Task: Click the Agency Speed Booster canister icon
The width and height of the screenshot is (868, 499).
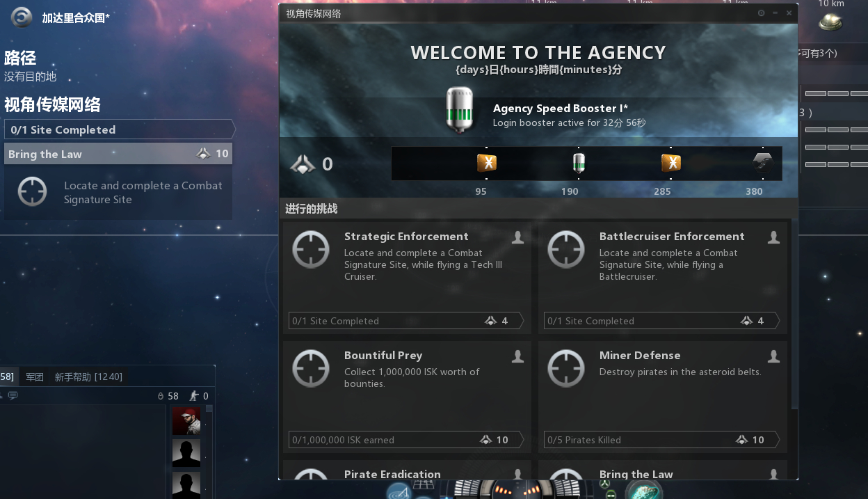Action: [x=459, y=109]
